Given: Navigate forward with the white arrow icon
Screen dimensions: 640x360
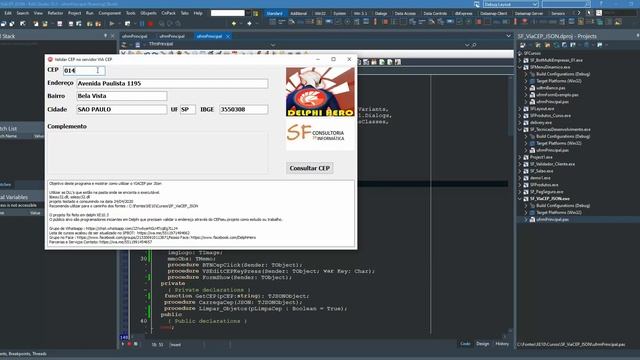Looking at the screenshot, I should pyautogui.click(x=249, y=24).
